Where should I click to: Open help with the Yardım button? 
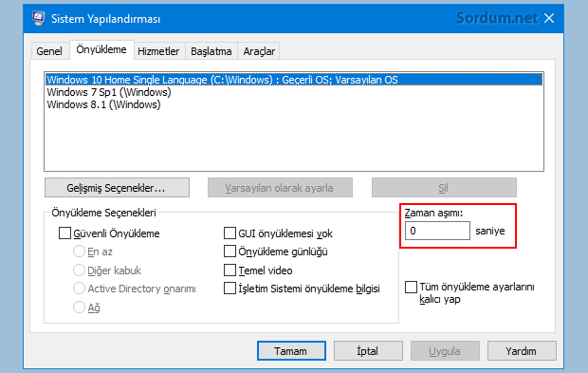coord(522,351)
